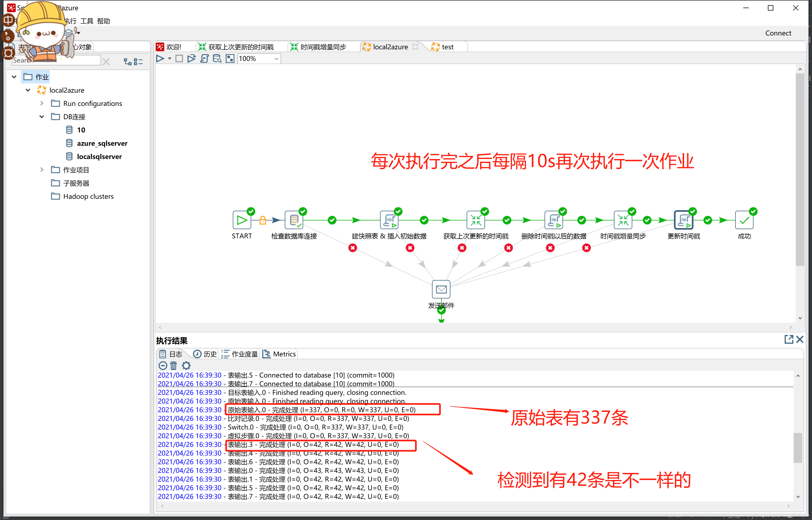Viewport: 812px width, 520px height.
Task: Collapse the 作业 tree node
Action: [14, 77]
